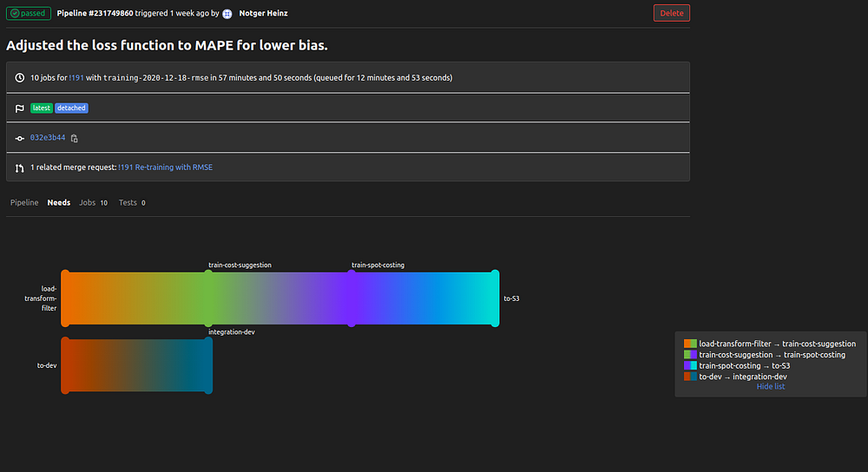Viewport: 868px width, 472px height.
Task: Click the commit icon next to 032e3b44
Action: tap(20, 138)
